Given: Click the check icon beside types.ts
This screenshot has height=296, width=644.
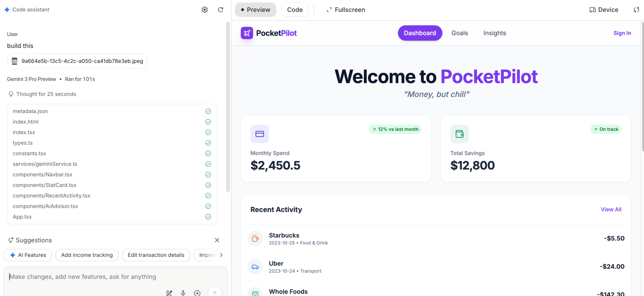Looking at the screenshot, I should click(208, 143).
